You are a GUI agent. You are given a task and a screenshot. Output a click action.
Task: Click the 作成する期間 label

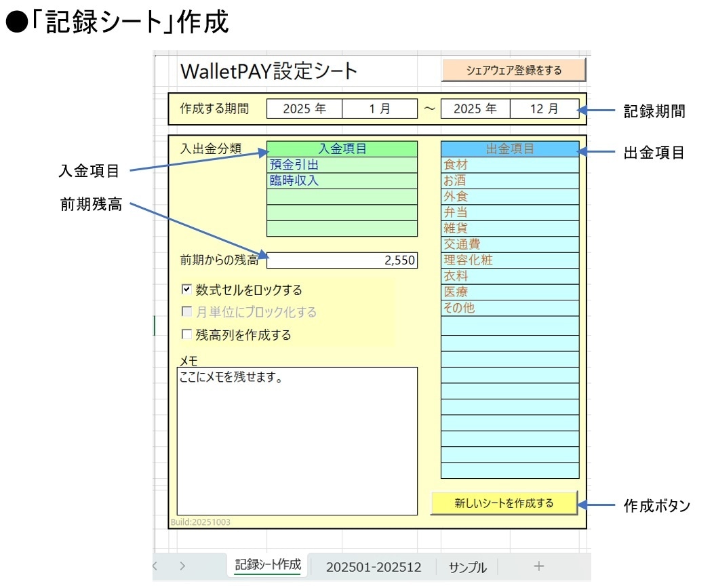pos(214,109)
